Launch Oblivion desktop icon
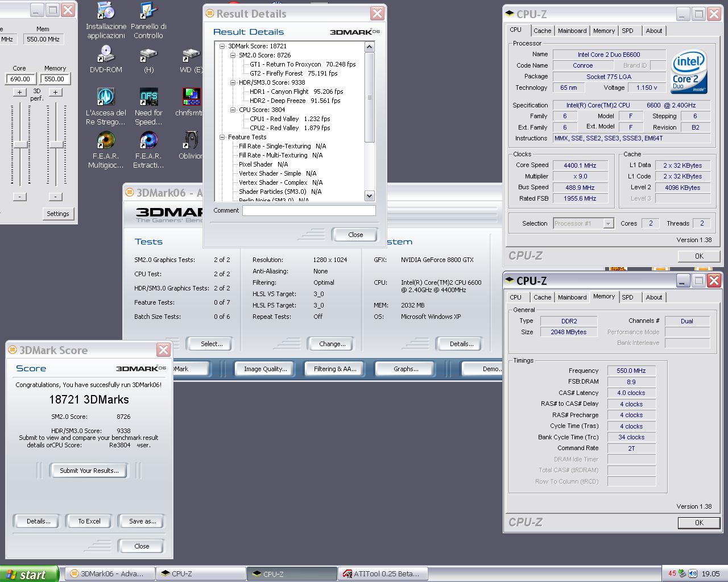Screen dimensions: 728x582 tap(191, 145)
